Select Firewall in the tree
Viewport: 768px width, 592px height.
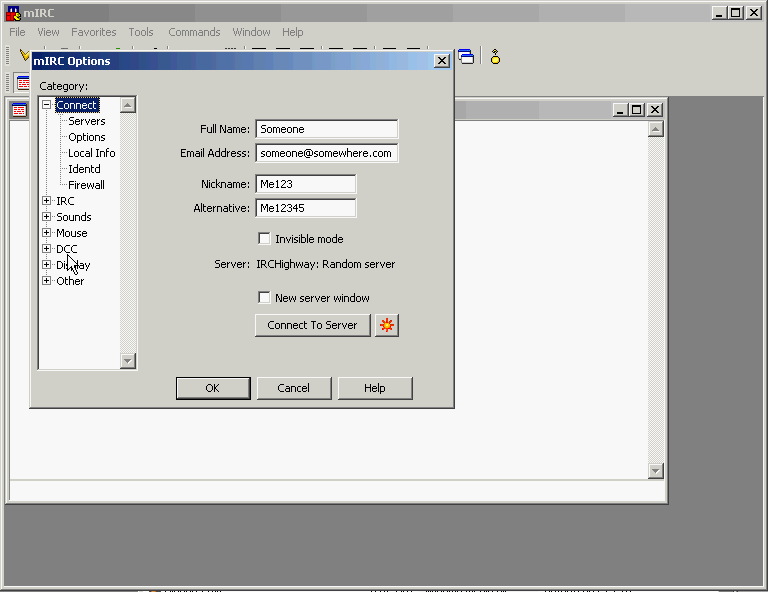click(86, 185)
